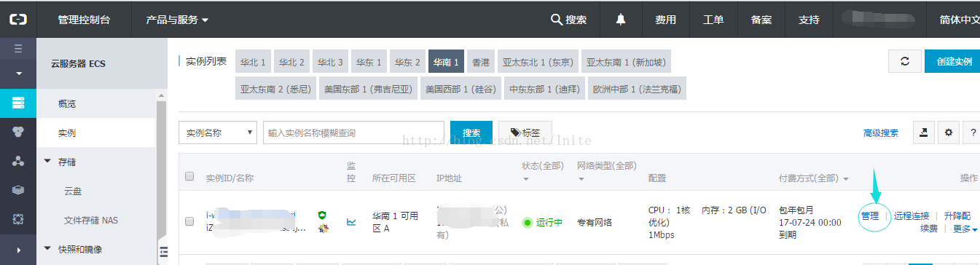The image size is (980, 265).
Task: Filter by 网络类型(全部) column dropdown
Action: coord(606,172)
